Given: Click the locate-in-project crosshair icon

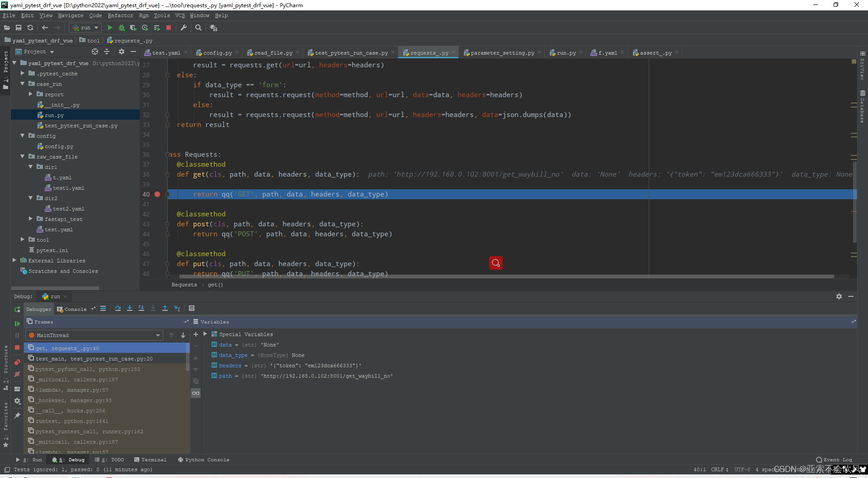Looking at the screenshot, I should click(94, 52).
